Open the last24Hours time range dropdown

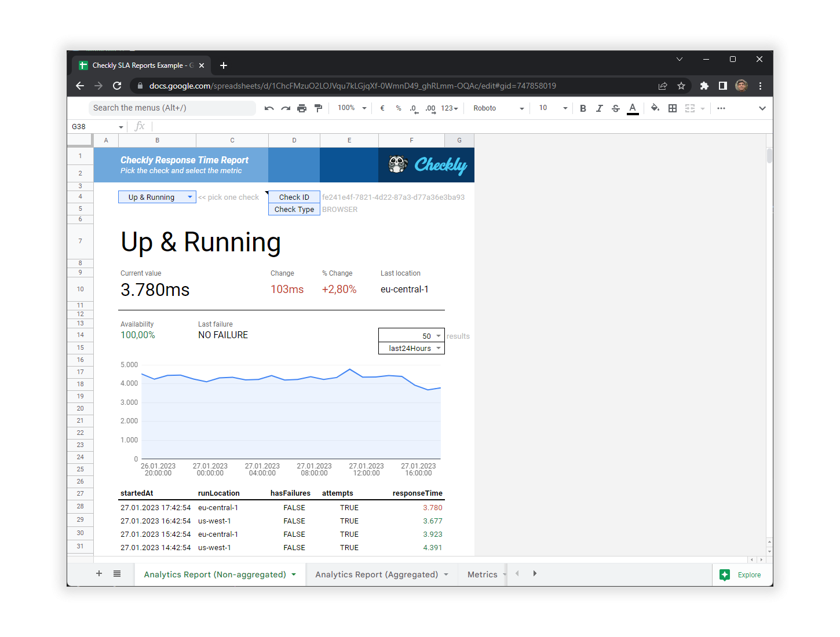pos(411,348)
